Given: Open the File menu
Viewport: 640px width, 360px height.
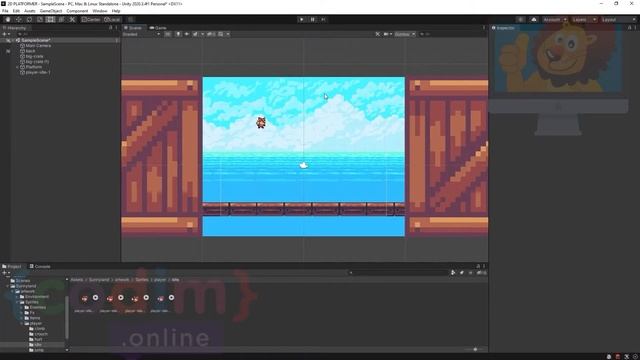Looking at the screenshot, I should click(5, 11).
